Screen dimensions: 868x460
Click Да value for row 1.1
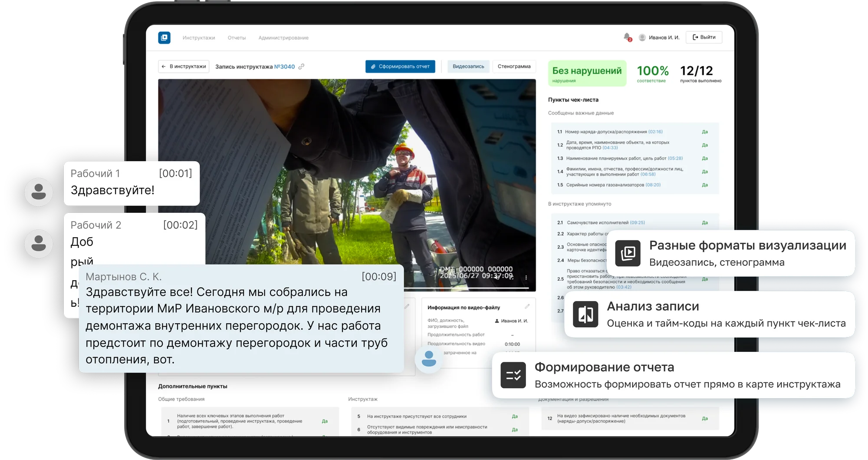pyautogui.click(x=705, y=132)
